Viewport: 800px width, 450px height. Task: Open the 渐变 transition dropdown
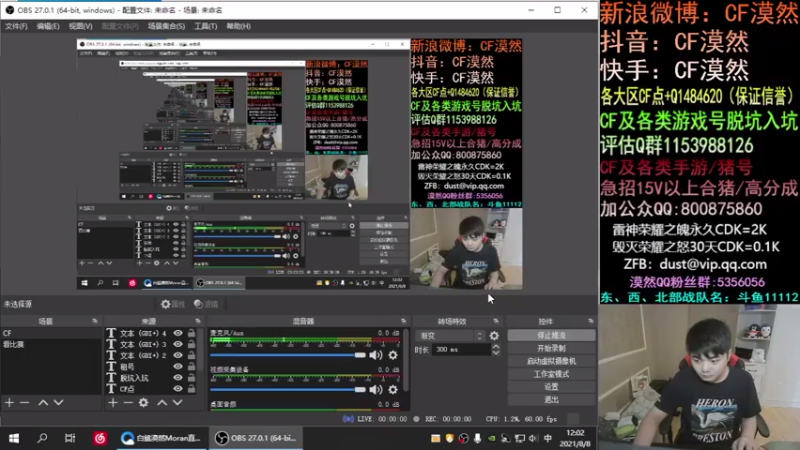[x=451, y=336]
